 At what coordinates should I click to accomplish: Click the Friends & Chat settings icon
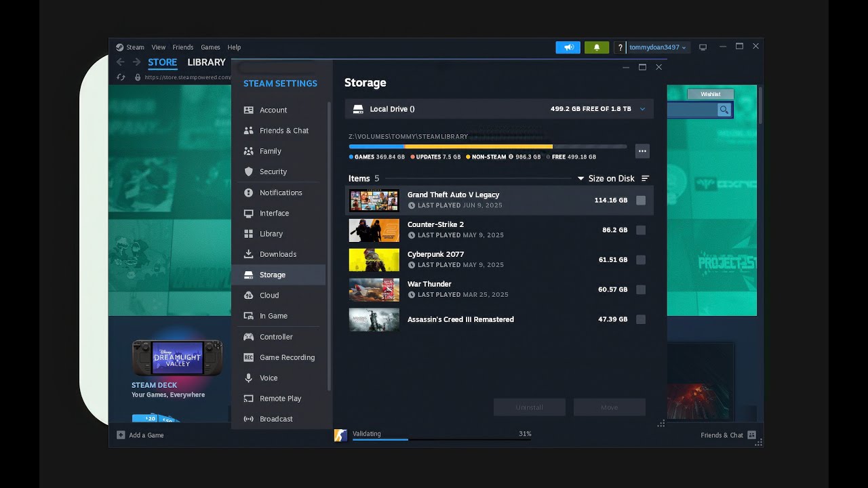point(248,130)
